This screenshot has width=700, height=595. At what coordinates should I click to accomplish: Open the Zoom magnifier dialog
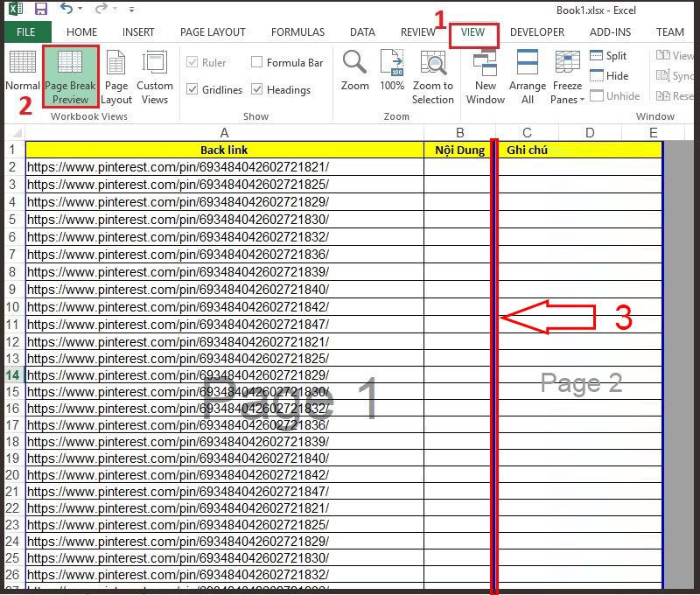click(x=355, y=71)
